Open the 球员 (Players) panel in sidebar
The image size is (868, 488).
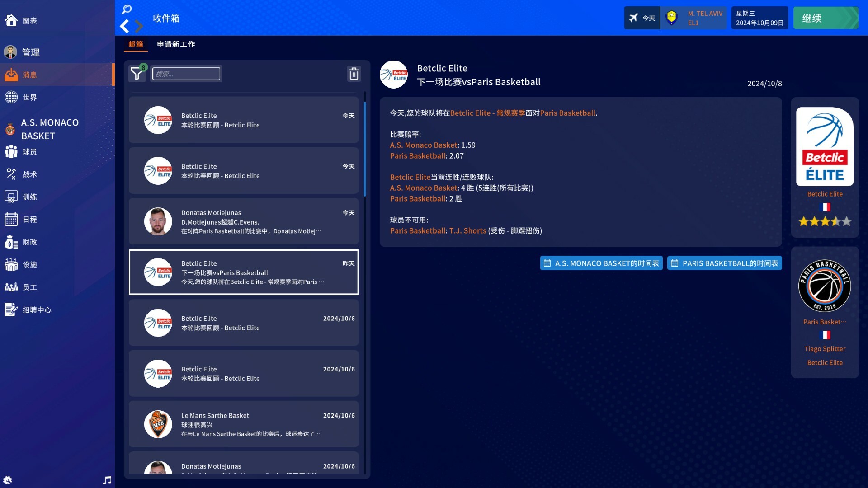click(x=30, y=151)
